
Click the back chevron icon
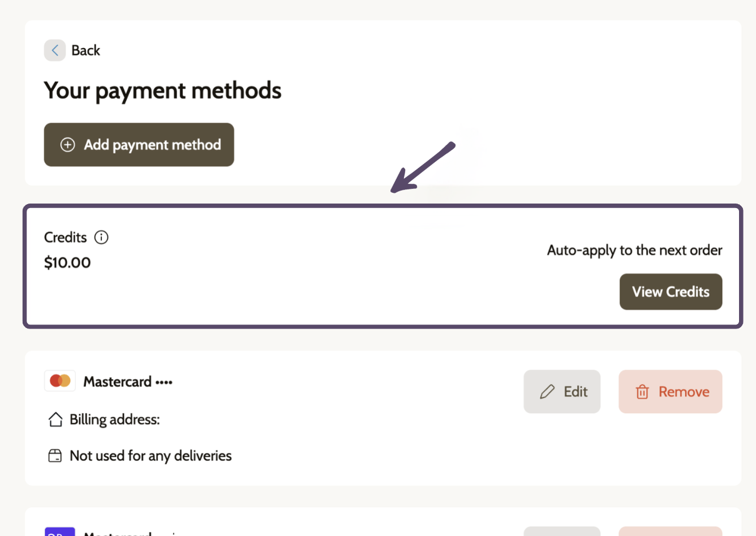pos(55,50)
